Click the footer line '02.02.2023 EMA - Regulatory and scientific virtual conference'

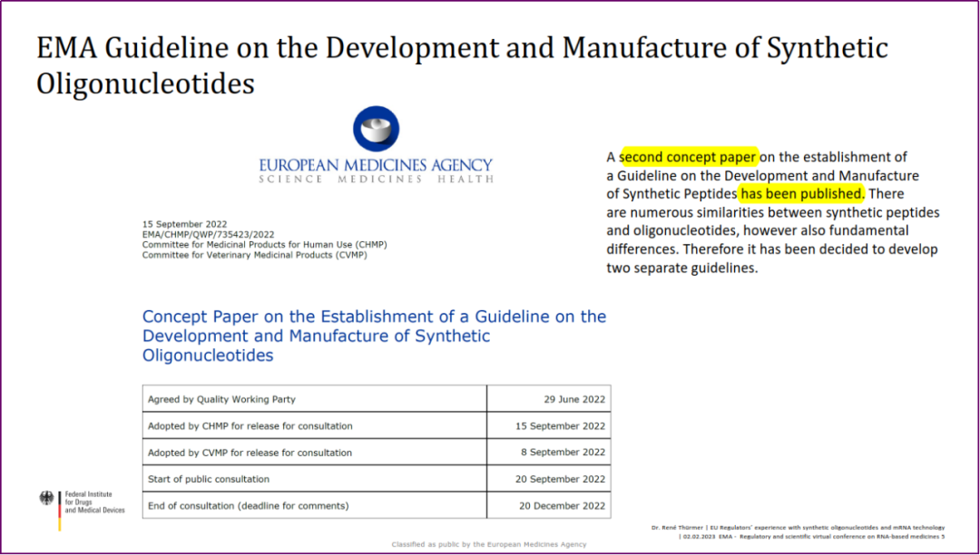tap(814, 536)
